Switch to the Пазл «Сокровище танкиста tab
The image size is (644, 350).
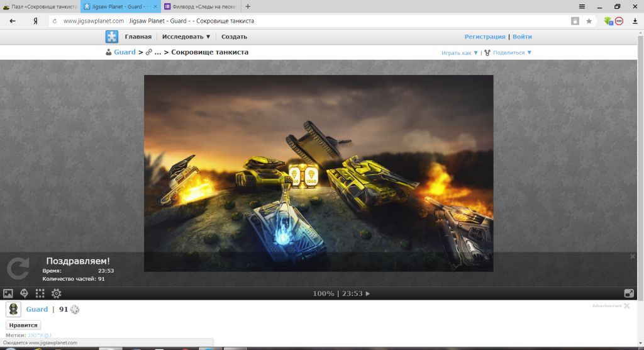point(40,6)
